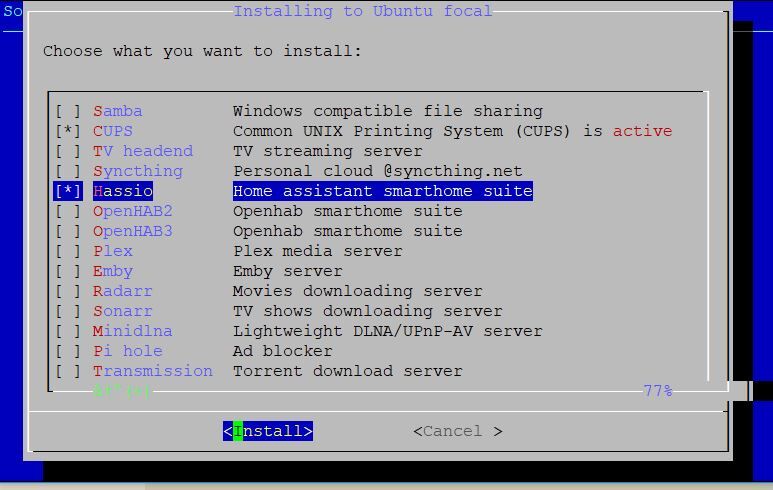This screenshot has width=773, height=490.
Task: Select the CUPS item name
Action: point(113,131)
